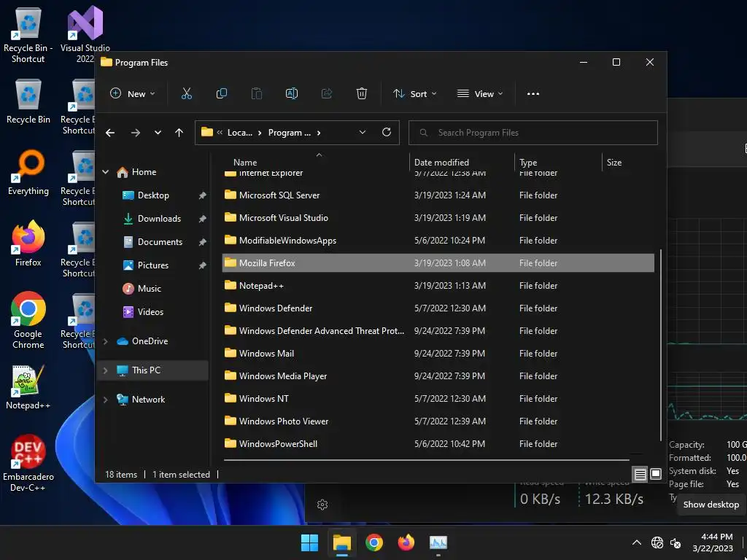Show hidden icons tray chevron
The height and width of the screenshot is (560, 747).
point(636,542)
